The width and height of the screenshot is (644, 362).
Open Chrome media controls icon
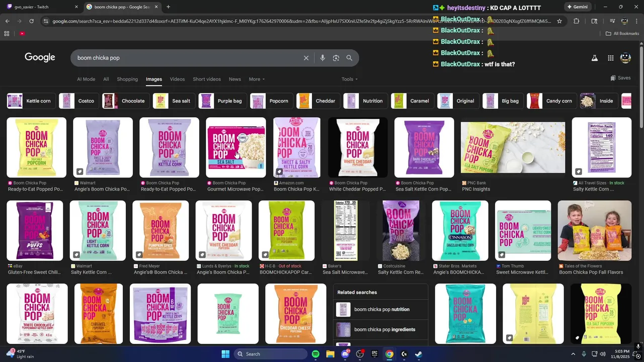click(x=612, y=21)
